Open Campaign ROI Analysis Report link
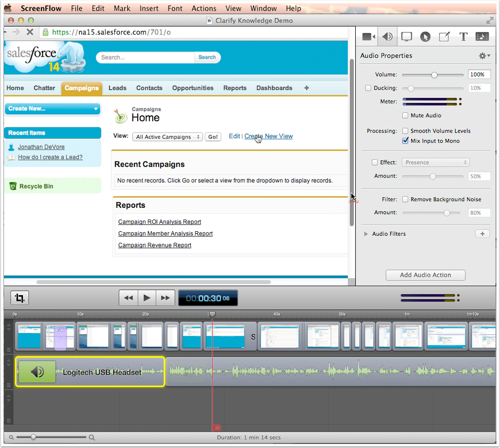Viewport: 500px width, 448px height. [x=160, y=222]
